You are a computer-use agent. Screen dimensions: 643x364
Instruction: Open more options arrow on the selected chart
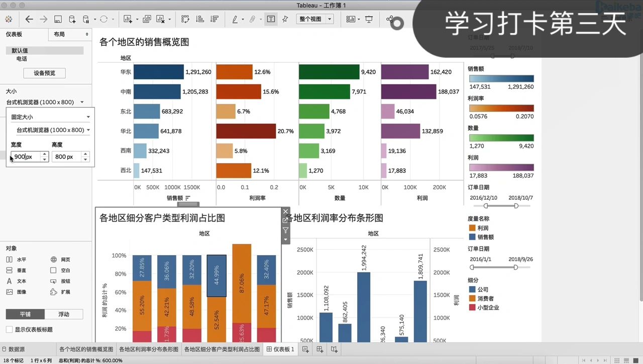pos(286,239)
